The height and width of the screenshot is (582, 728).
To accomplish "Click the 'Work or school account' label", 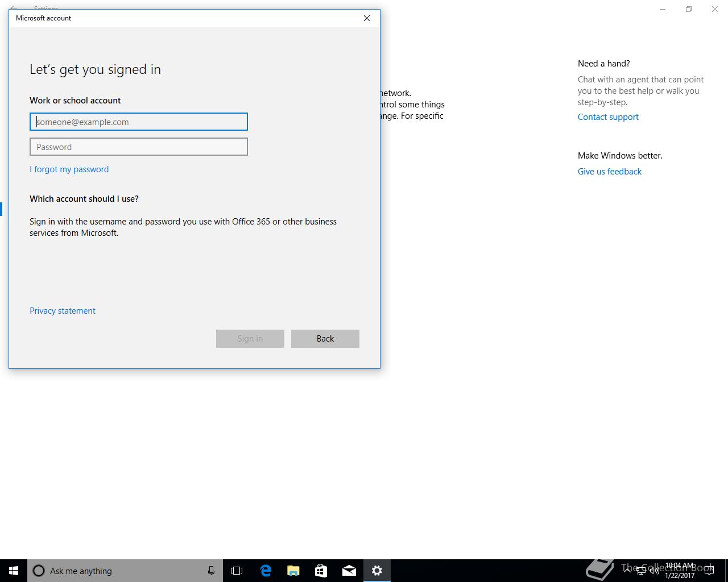I will tap(75, 101).
